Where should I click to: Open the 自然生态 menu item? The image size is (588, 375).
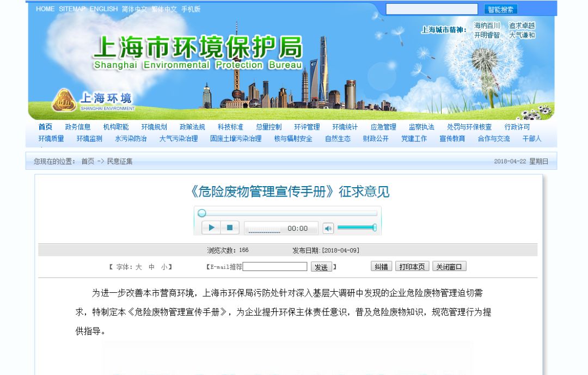pyautogui.click(x=338, y=138)
